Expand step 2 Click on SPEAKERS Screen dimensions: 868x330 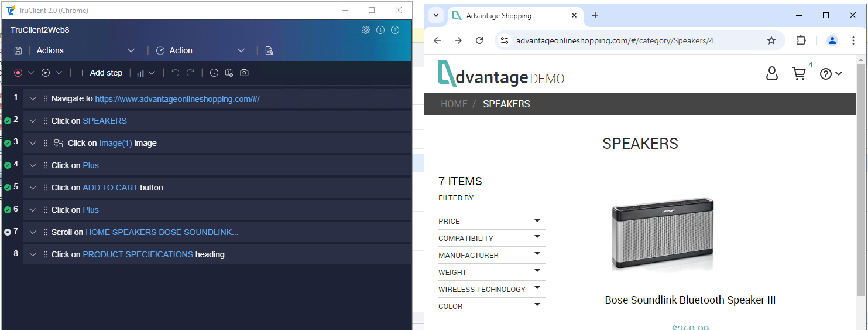tap(33, 121)
